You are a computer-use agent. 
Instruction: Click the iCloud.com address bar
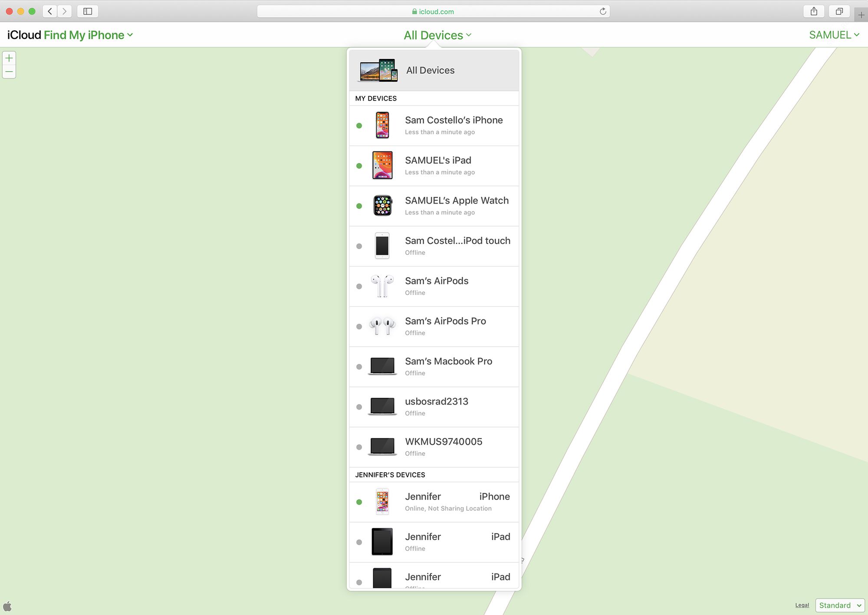433,11
